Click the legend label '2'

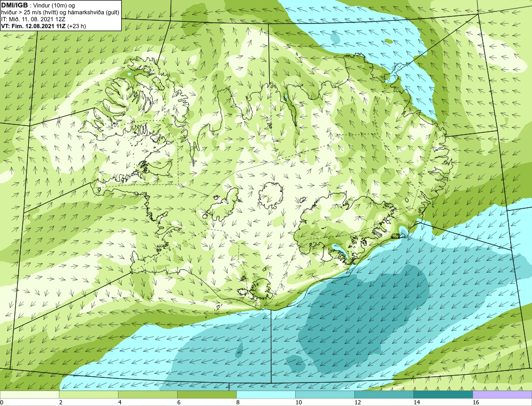61,402
